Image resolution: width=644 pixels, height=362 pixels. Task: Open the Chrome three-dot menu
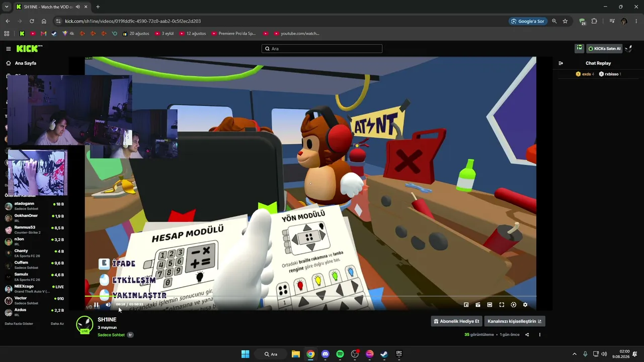point(636,21)
